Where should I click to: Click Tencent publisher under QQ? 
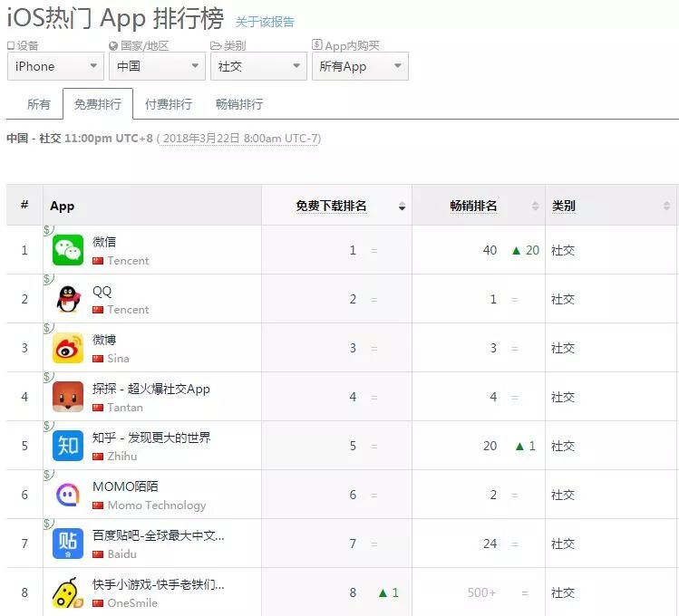click(128, 310)
